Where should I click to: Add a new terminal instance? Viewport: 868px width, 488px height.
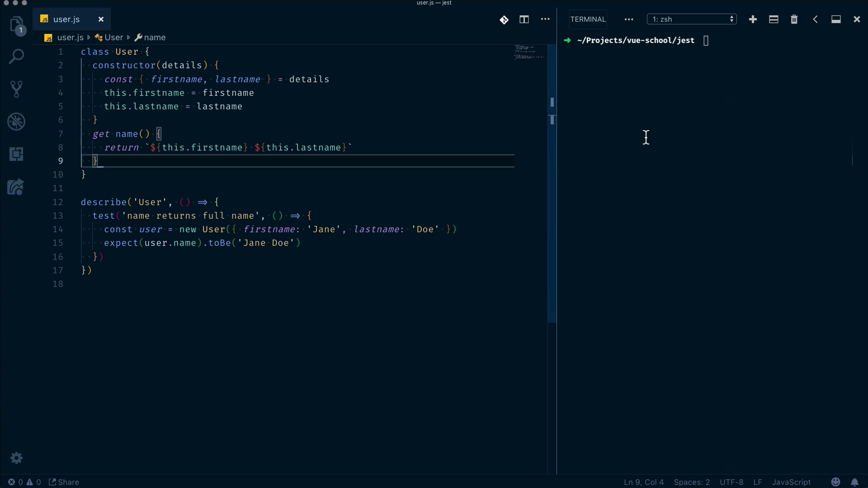pos(753,19)
